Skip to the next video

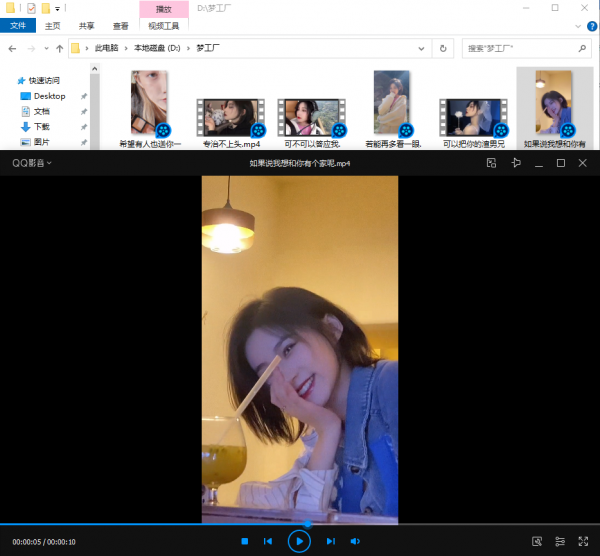click(x=330, y=541)
